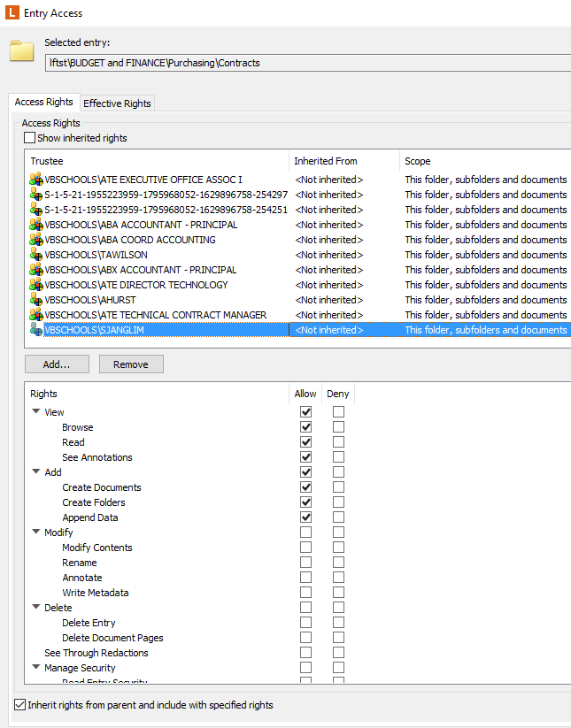Remove the selected trustee
The width and height of the screenshot is (571, 728).
point(131,364)
